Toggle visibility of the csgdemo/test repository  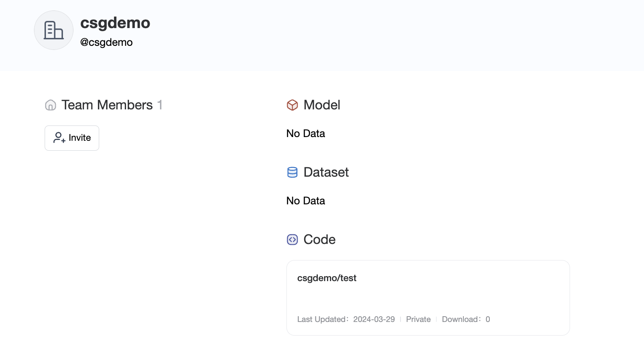tap(418, 319)
